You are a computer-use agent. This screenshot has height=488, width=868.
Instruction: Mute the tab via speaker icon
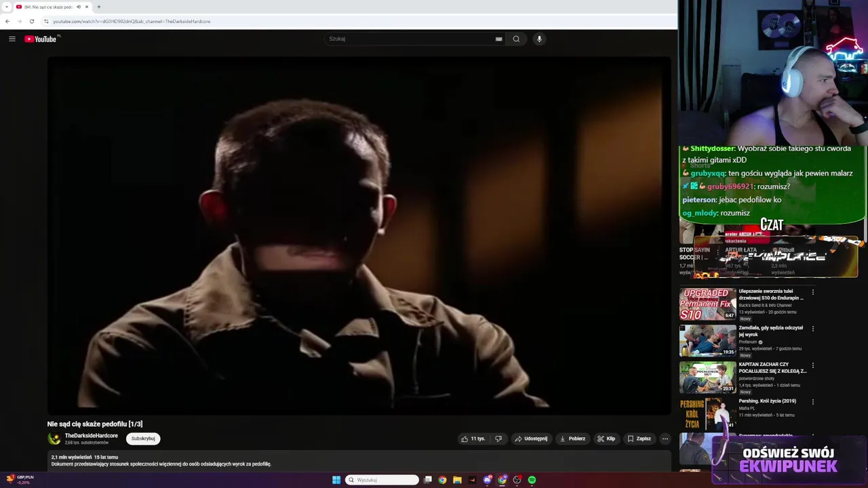click(79, 7)
